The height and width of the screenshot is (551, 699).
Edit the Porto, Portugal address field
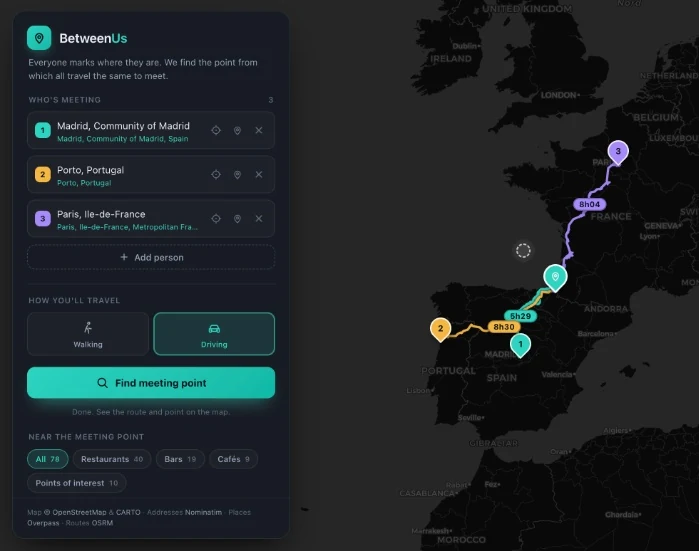click(x=90, y=170)
